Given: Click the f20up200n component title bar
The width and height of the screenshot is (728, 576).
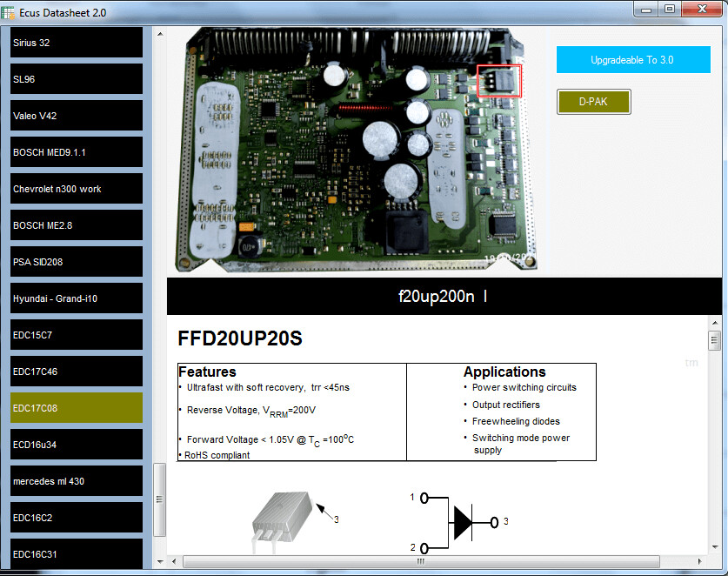Looking at the screenshot, I should (444, 296).
